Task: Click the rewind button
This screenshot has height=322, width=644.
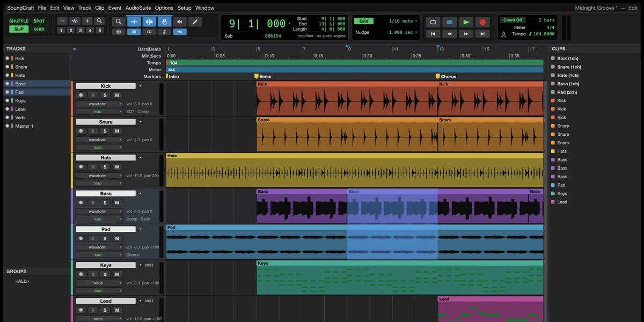Action: (x=449, y=34)
